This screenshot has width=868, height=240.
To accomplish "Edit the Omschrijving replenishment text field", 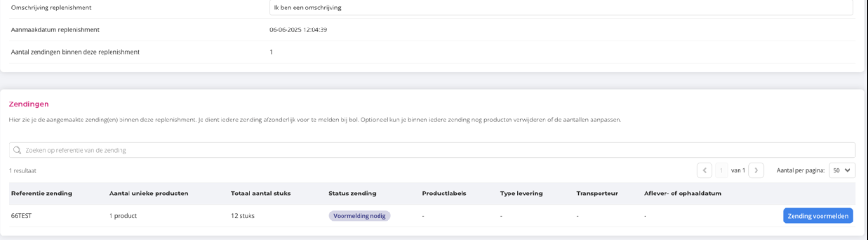I will pos(561,8).
